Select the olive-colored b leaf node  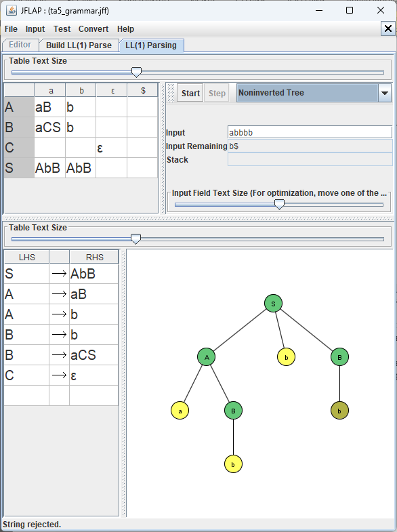click(339, 411)
